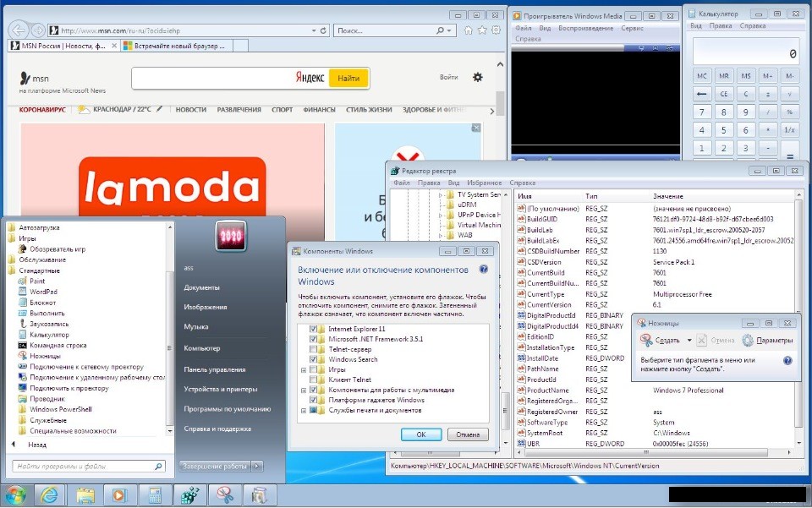Open the НОВОСТИ section on MSN

tap(191, 110)
